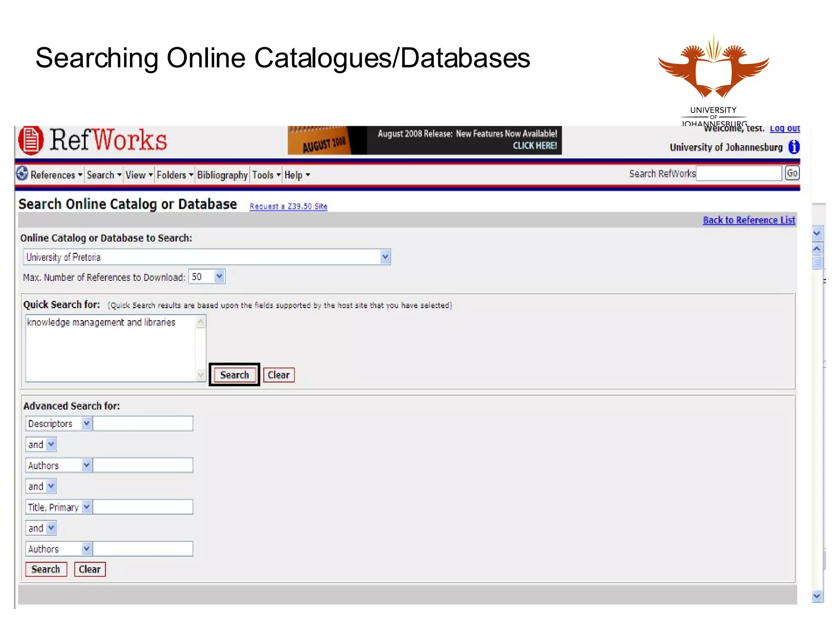This screenshot has height=630, width=840.
Task: Click the blue info icon beside University of Johannesburg
Action: [x=794, y=147]
